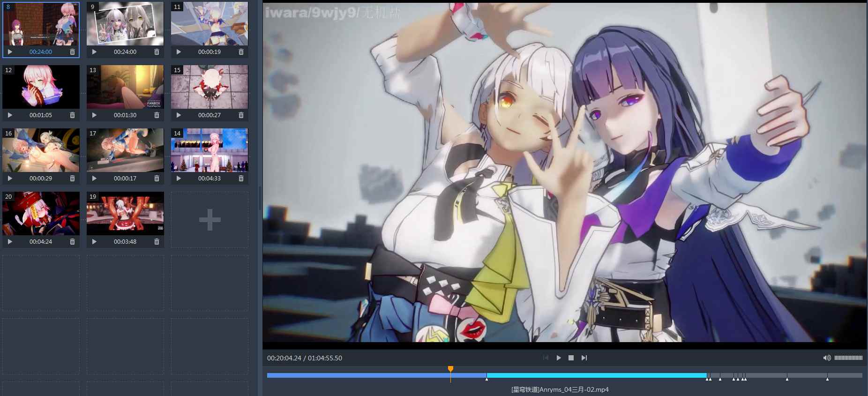Select clip 13 thumbnail
Viewport: 868px width, 396px height.
[125, 87]
